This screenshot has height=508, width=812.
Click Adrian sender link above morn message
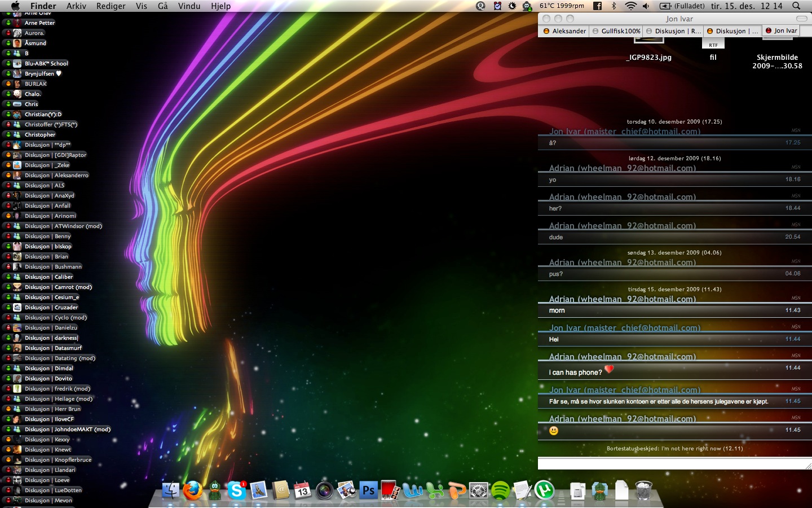623,299
